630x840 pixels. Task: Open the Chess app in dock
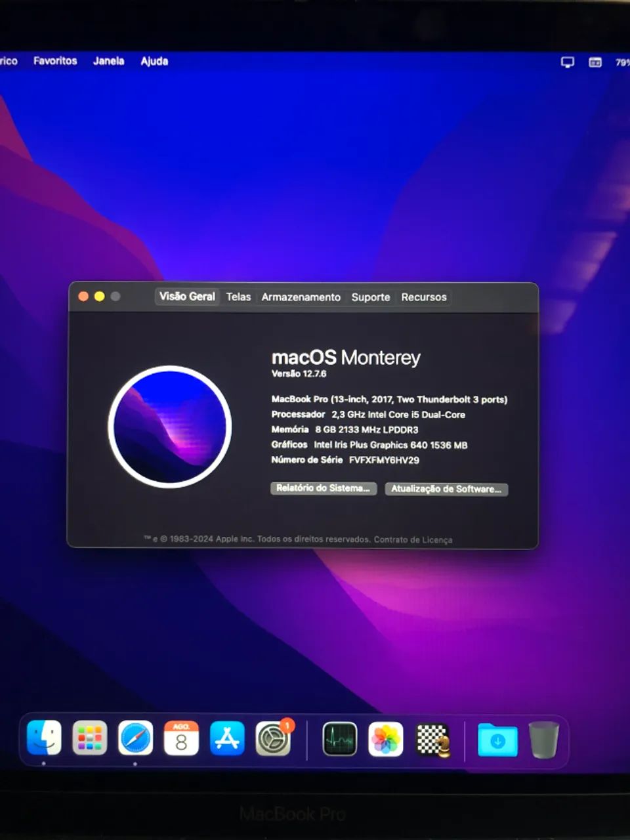[x=432, y=740]
